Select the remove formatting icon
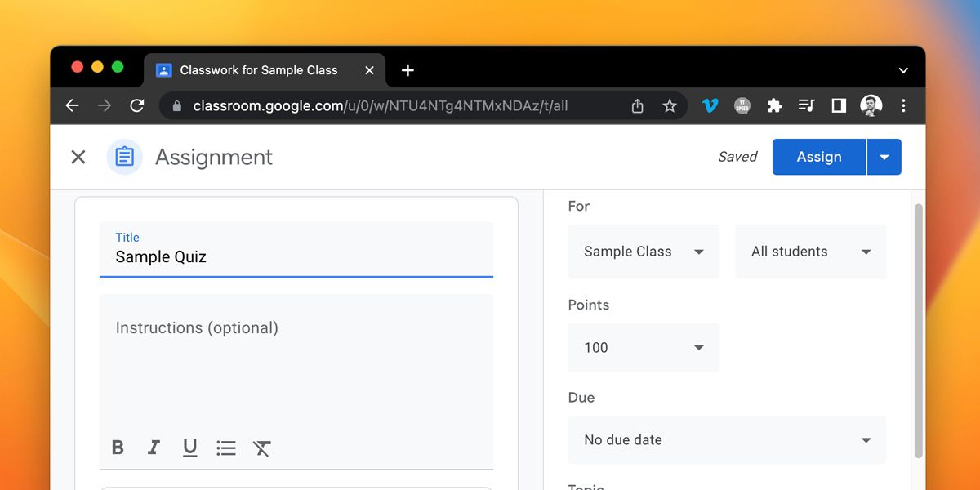 pyautogui.click(x=261, y=448)
